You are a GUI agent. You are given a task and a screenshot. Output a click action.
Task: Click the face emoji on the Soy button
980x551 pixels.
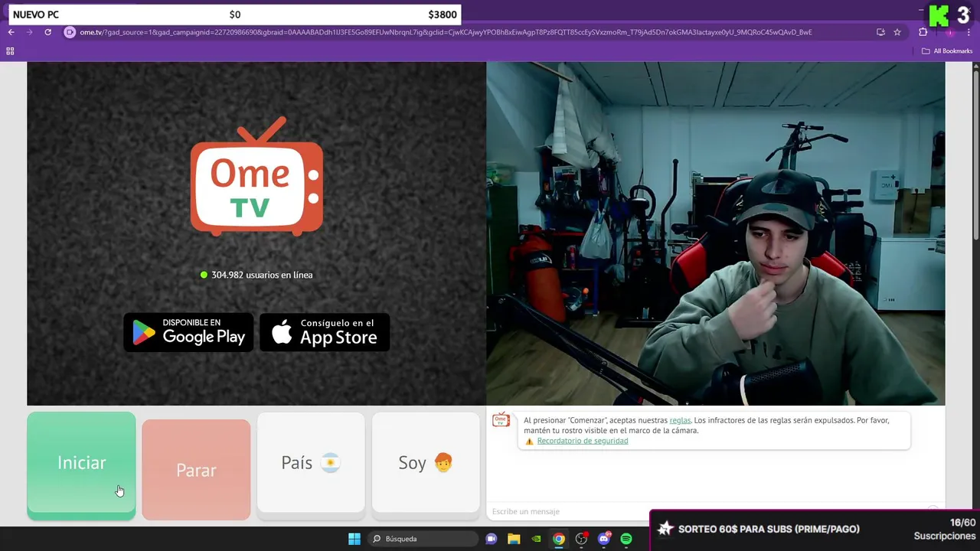click(443, 463)
